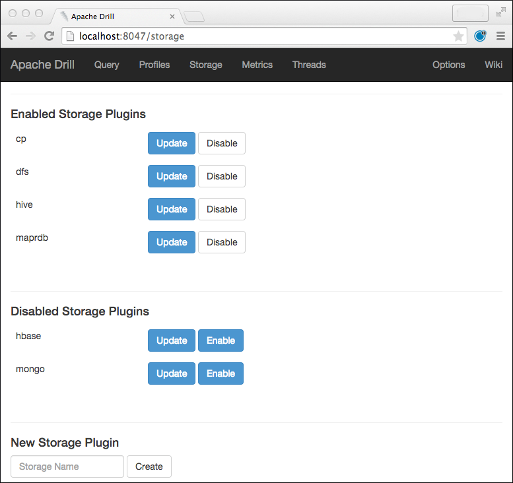
Task: Open the blue browser extension icon
Action: coord(480,36)
